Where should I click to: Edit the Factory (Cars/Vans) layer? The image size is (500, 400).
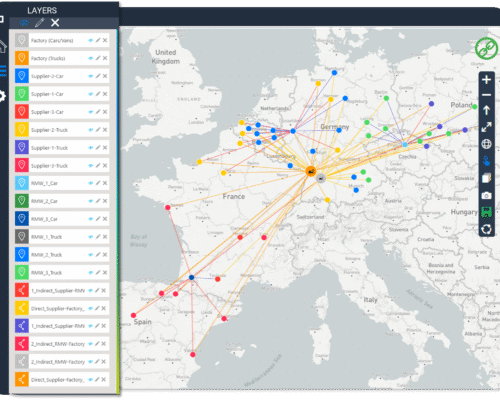pos(98,40)
